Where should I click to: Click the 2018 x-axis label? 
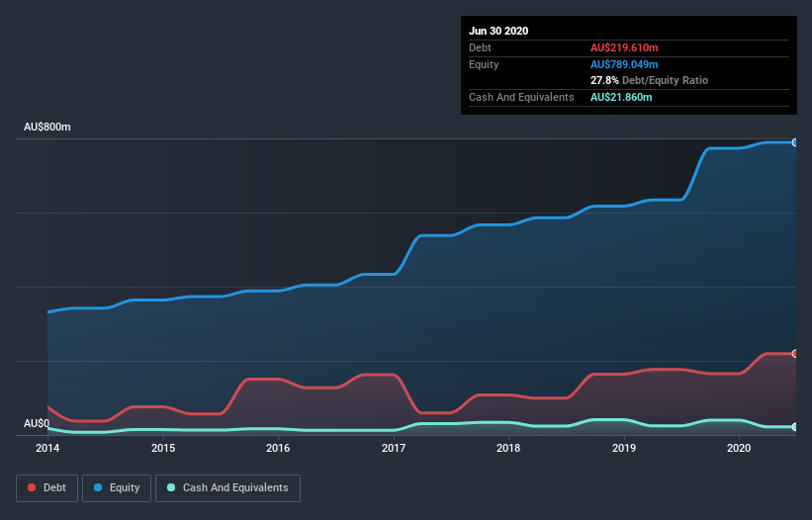pyautogui.click(x=508, y=448)
